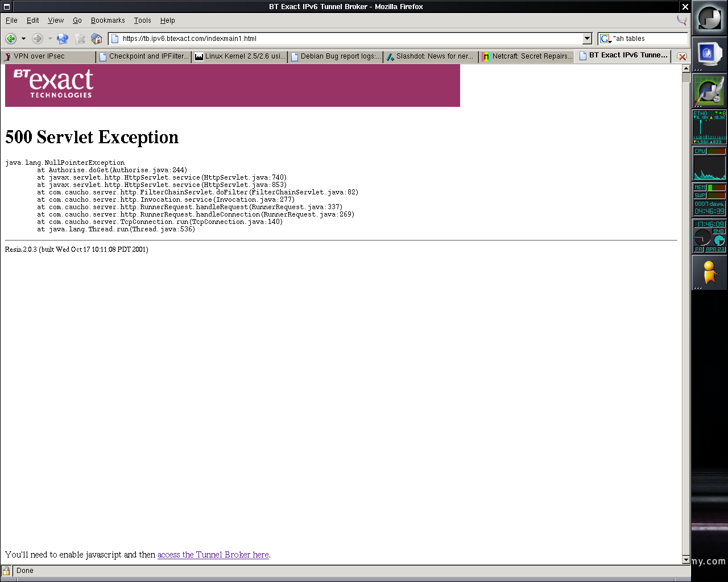This screenshot has width=728, height=582.
Task: Close the current tab with red X
Action: coord(682,56)
